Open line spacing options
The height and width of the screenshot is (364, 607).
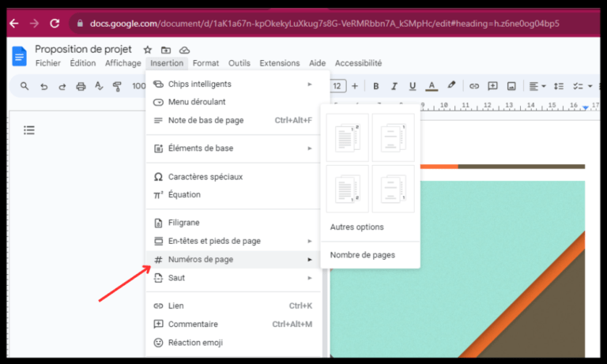[558, 86]
